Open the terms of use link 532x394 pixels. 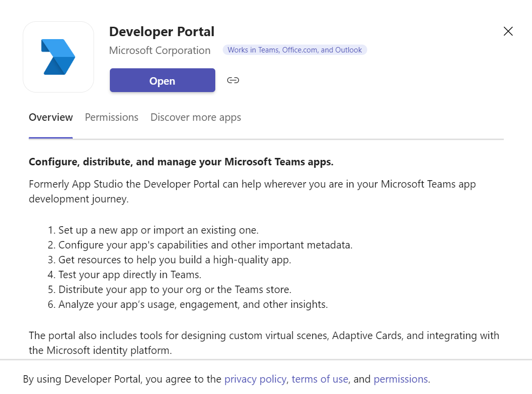pyautogui.click(x=320, y=379)
